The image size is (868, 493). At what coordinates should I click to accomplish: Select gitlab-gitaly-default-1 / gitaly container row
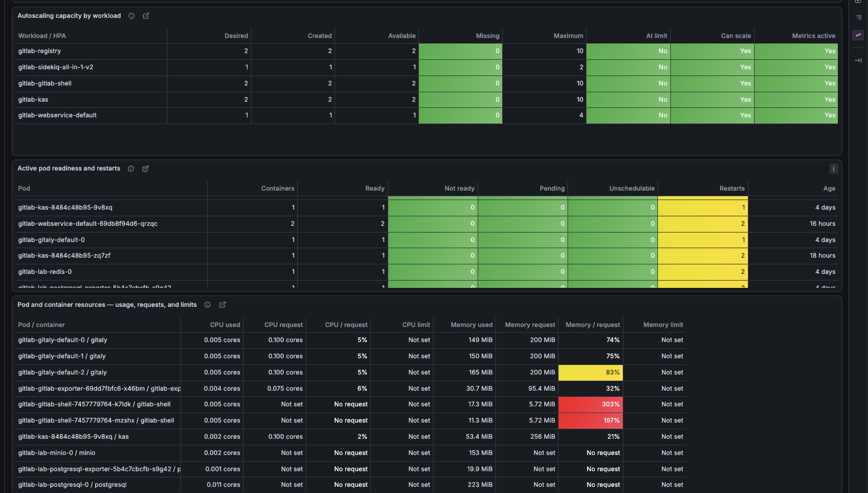(x=62, y=356)
